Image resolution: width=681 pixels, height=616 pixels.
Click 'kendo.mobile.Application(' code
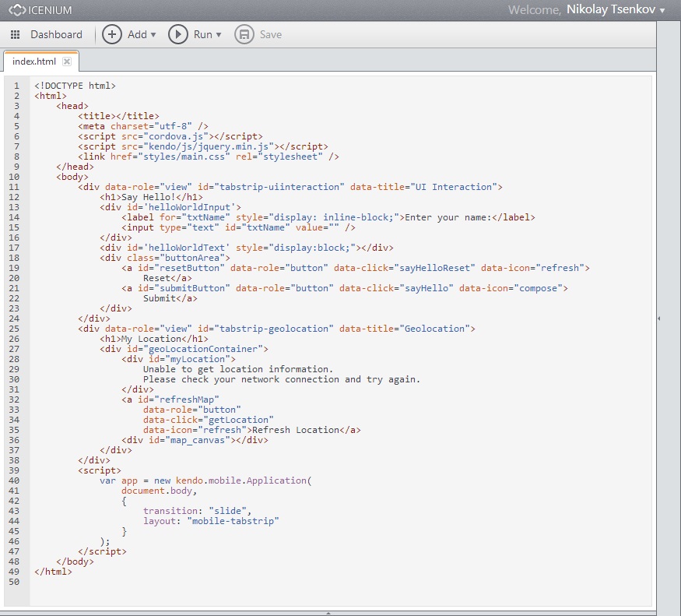click(x=244, y=480)
